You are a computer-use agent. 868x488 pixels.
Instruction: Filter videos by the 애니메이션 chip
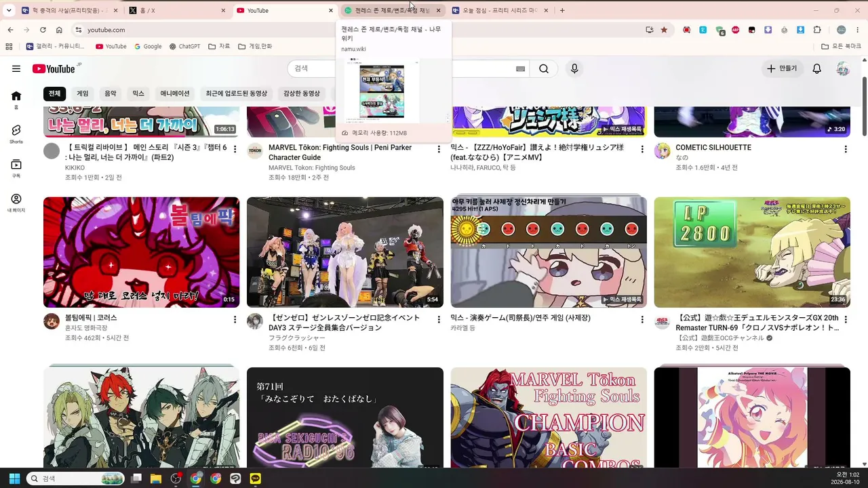click(175, 94)
